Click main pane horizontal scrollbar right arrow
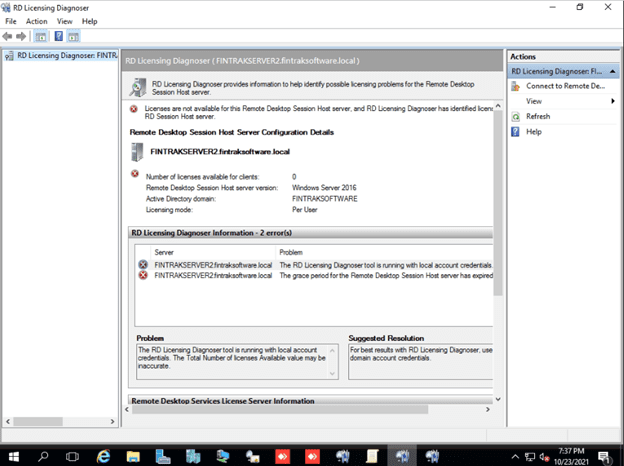The image size is (624, 466). 488,409
